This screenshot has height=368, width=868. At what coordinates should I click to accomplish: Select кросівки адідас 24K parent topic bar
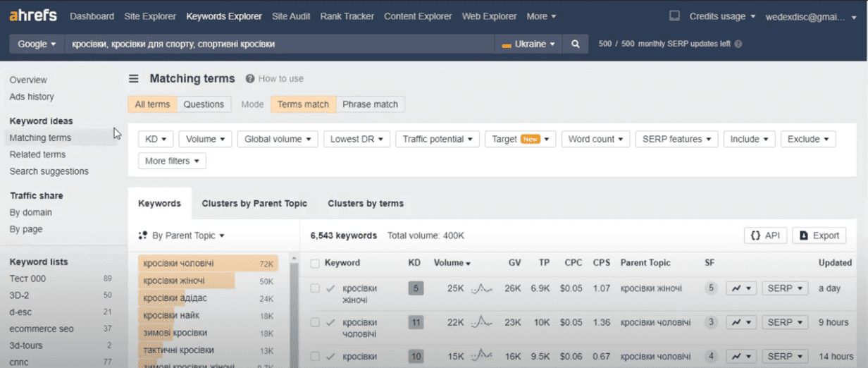208,298
